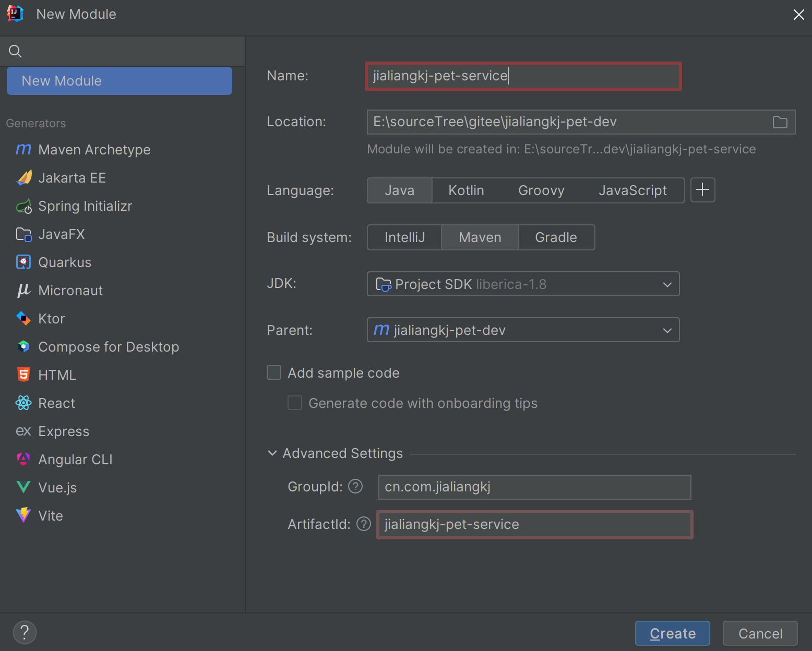Click the Create button
The image size is (812, 651).
pos(672,633)
